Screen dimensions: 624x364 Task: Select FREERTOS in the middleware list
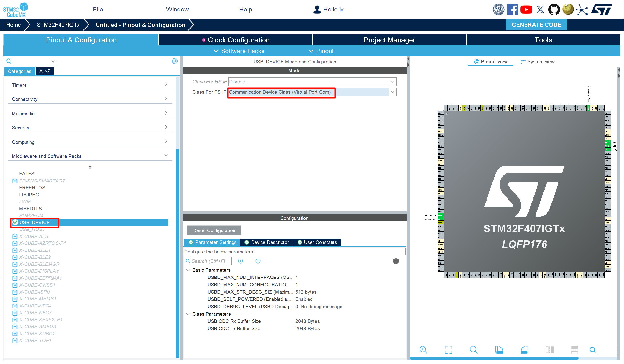32,188
